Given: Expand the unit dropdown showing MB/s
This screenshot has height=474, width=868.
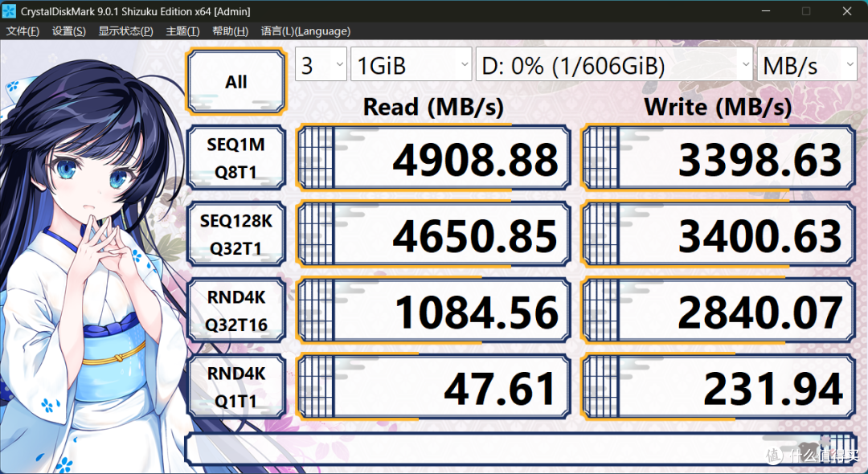Looking at the screenshot, I should tap(807, 64).
